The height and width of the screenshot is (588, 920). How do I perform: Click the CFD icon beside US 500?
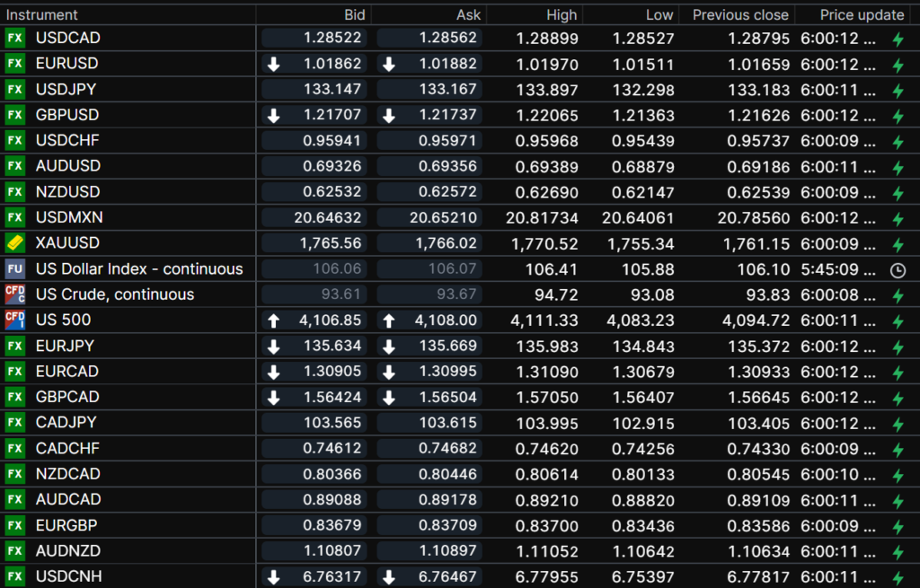tap(15, 320)
